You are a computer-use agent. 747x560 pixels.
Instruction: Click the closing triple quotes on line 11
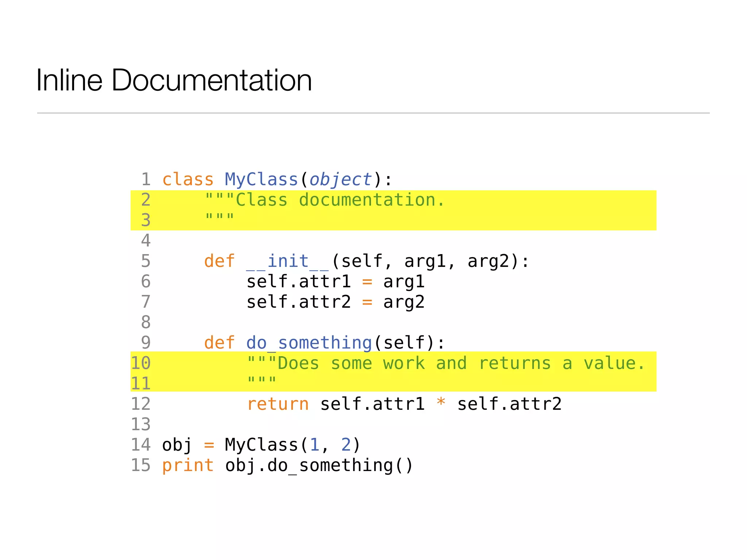click(262, 381)
